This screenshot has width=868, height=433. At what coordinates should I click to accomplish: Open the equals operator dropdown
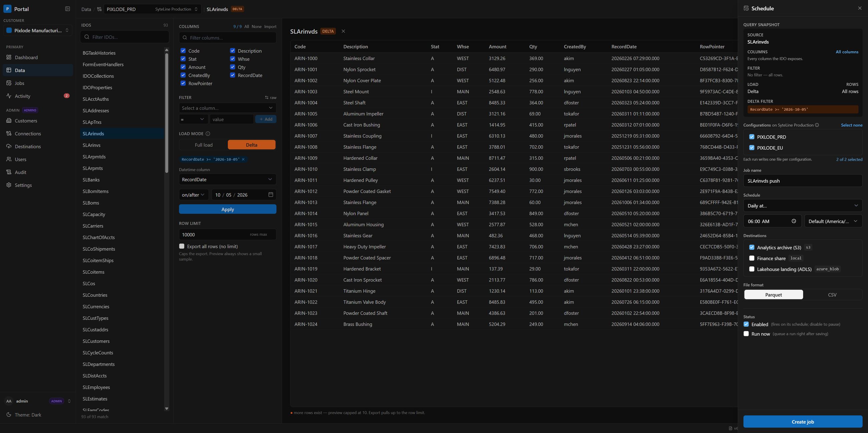pyautogui.click(x=193, y=119)
